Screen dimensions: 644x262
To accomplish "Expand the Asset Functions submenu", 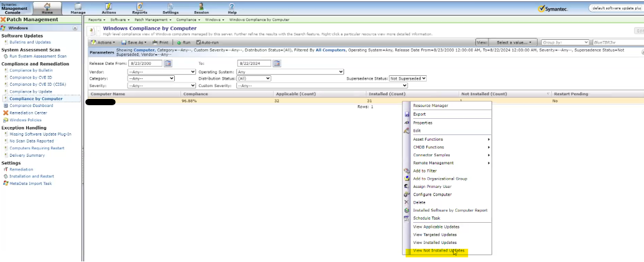I will pos(450,139).
